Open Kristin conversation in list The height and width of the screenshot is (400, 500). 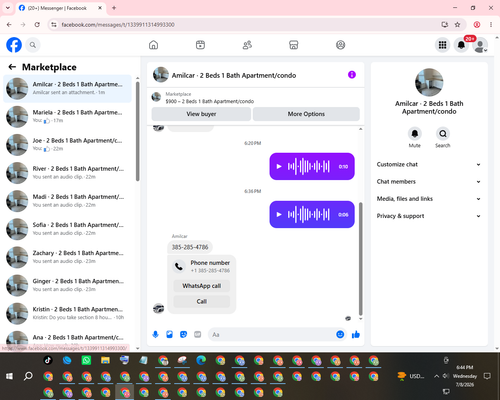tap(67, 313)
